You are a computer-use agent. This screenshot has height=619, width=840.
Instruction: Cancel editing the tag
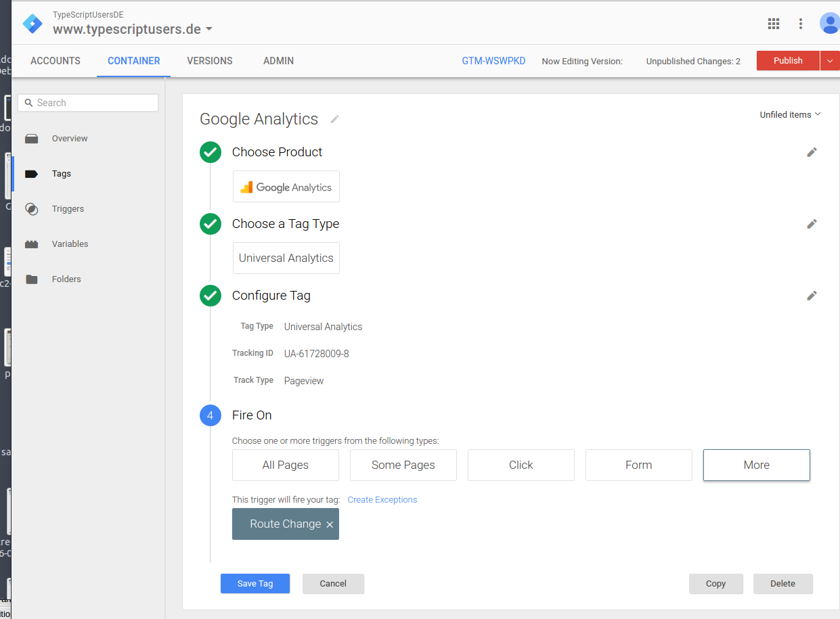[x=333, y=584]
